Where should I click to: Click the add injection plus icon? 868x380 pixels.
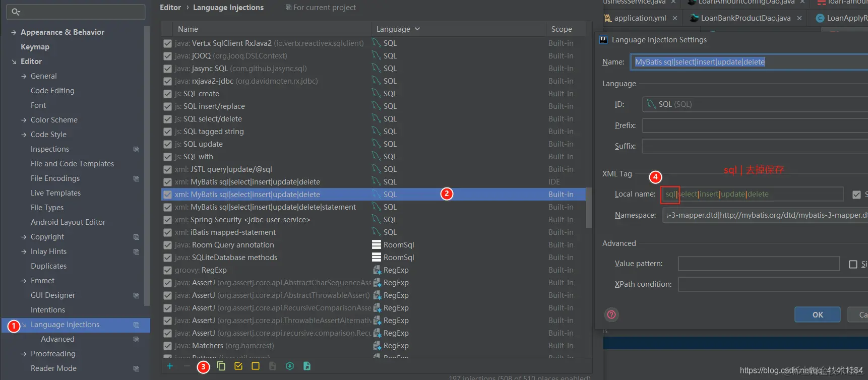point(170,366)
